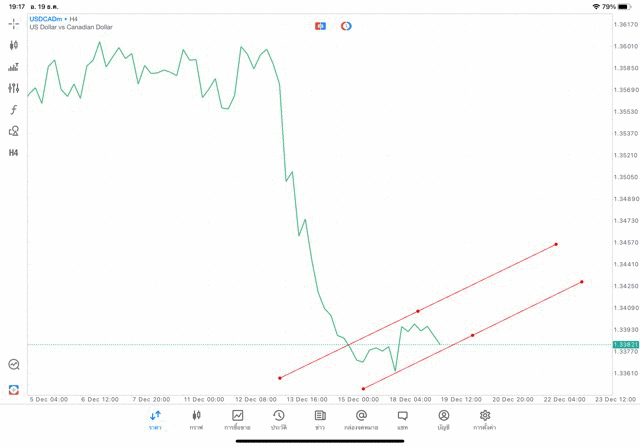Open the ข่าว news tab
This screenshot has width=640, height=447.
coord(320,420)
